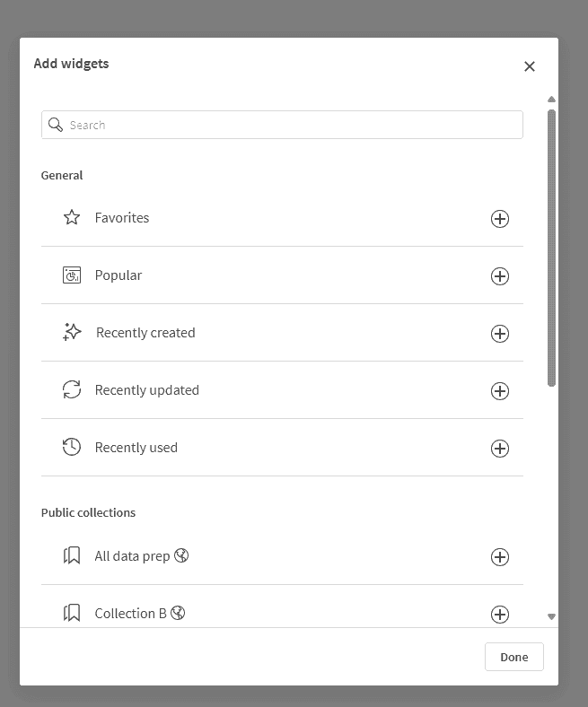Click the Recently used clock icon
The image size is (588, 707).
point(72,448)
